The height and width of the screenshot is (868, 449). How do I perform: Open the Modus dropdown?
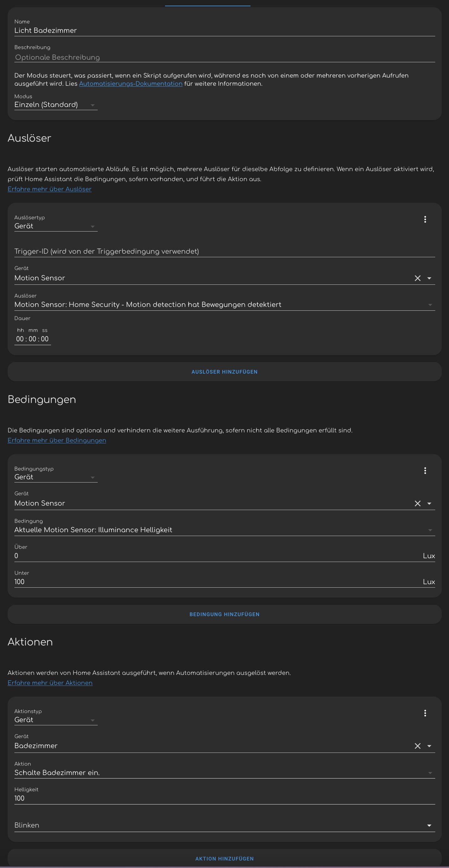click(x=56, y=105)
